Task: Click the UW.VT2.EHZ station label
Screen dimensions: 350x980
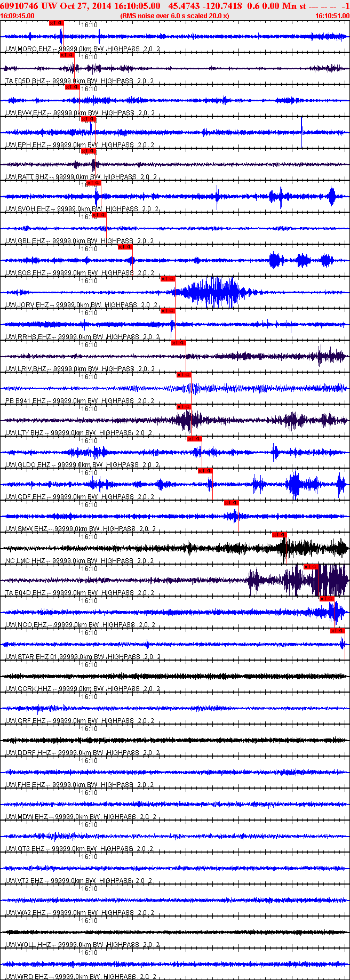Action: (x=79, y=881)
